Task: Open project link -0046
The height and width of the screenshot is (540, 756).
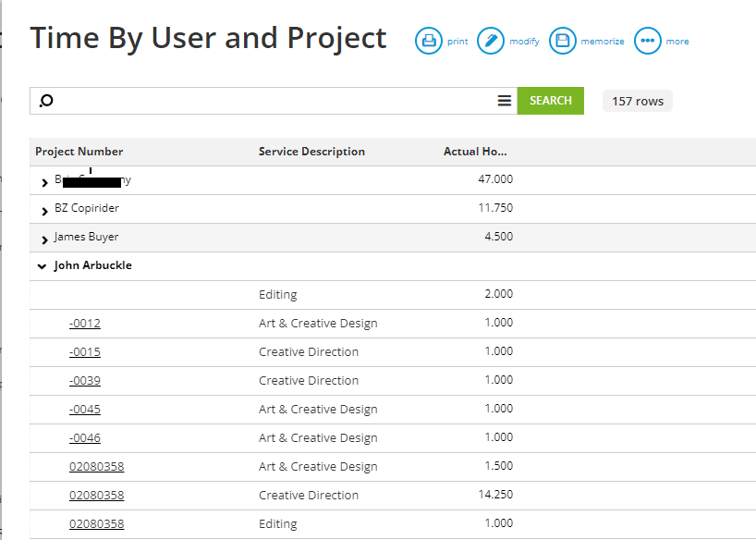Action: [85, 437]
